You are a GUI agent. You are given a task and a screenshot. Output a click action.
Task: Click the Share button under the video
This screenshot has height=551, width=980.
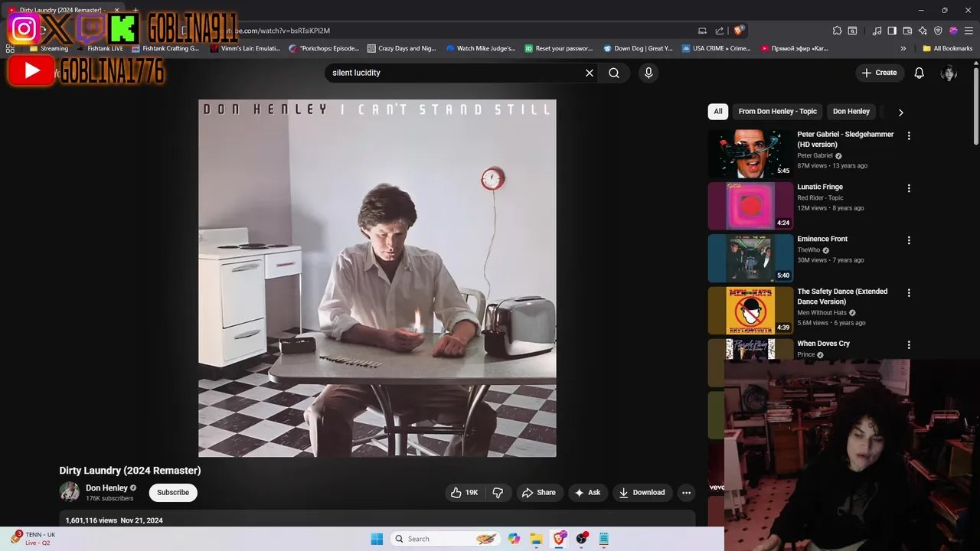click(539, 493)
